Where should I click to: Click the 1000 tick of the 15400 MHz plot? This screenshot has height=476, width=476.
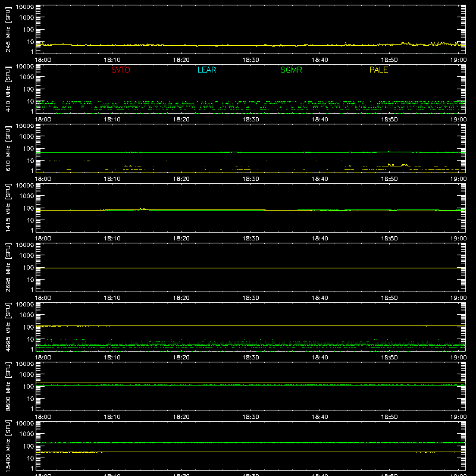(27, 434)
